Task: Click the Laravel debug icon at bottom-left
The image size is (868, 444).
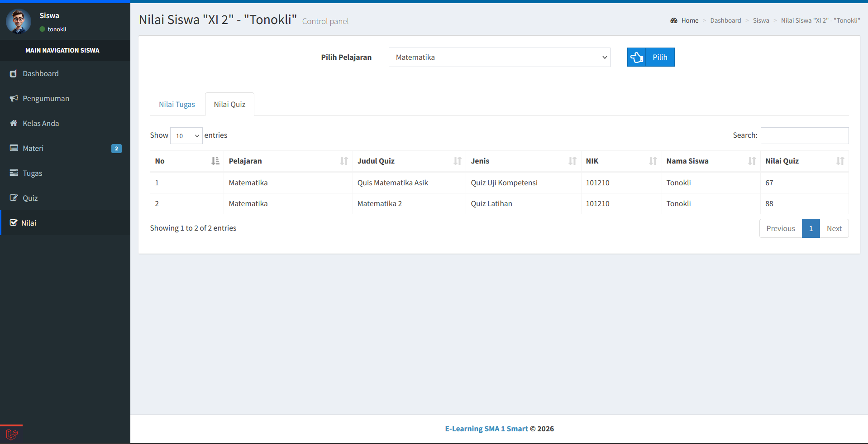Action: (x=12, y=434)
